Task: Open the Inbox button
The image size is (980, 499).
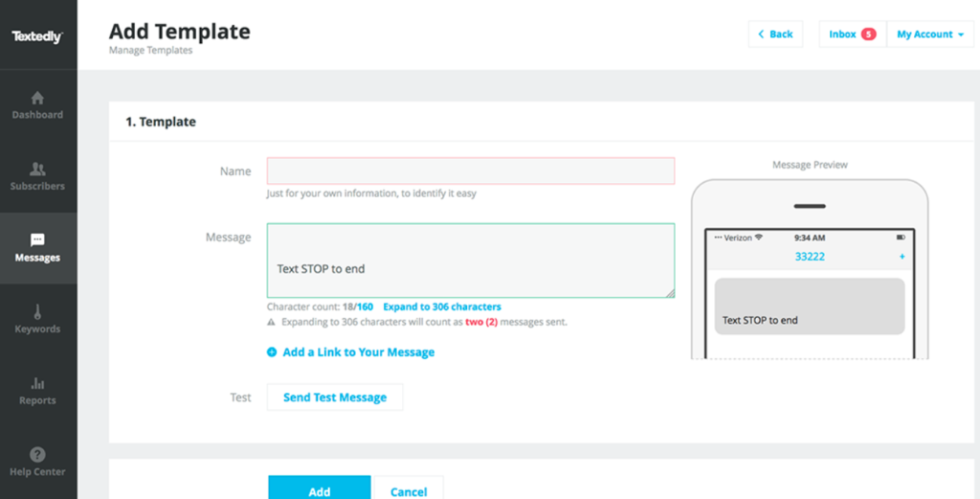Action: (x=842, y=34)
